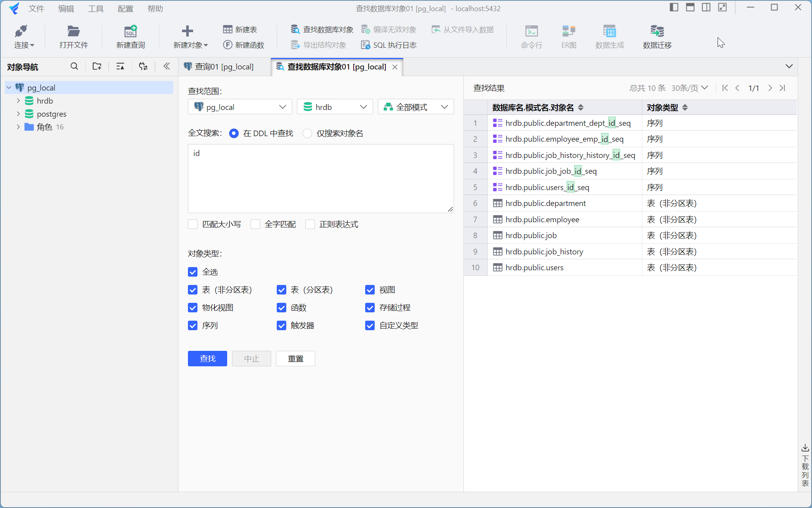Click the full-text search input box
812x508 pixels.
(x=320, y=179)
